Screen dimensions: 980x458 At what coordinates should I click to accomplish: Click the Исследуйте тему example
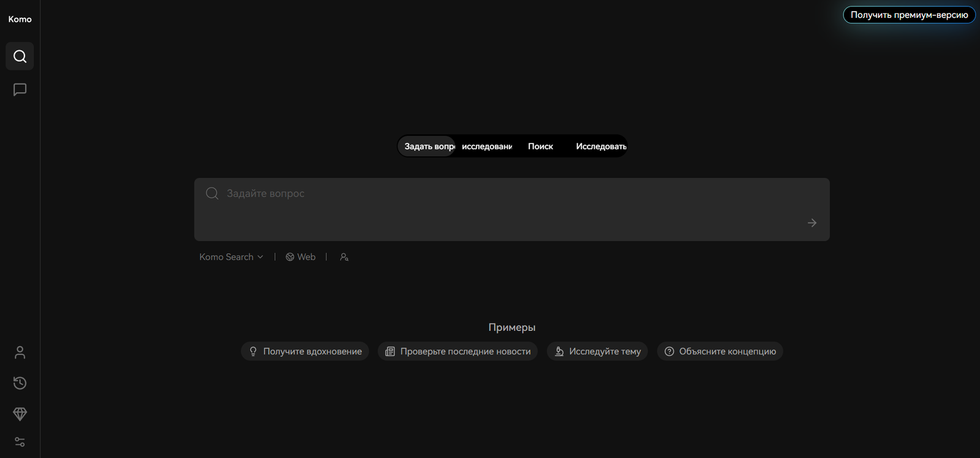point(597,351)
